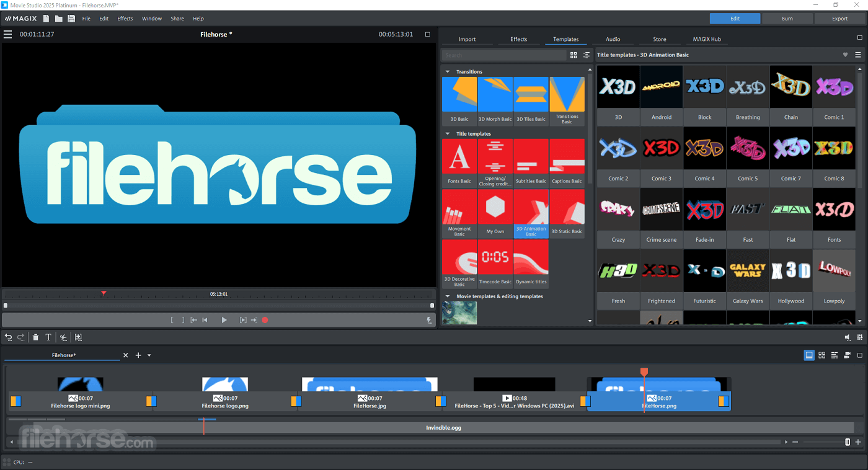
Task: Open the title editor T icon
Action: (x=48, y=337)
